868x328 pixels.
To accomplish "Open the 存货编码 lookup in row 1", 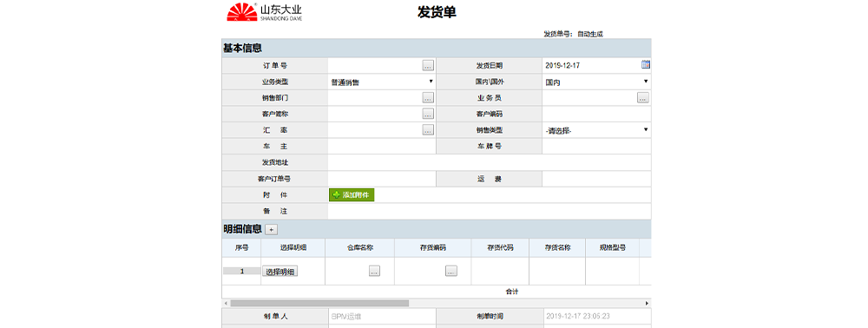I will (451, 271).
